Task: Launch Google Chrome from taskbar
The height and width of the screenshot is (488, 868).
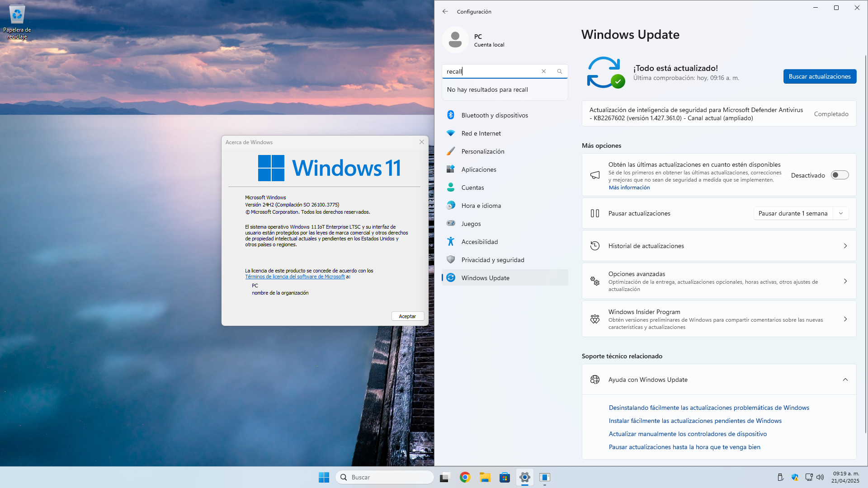Action: (x=465, y=477)
